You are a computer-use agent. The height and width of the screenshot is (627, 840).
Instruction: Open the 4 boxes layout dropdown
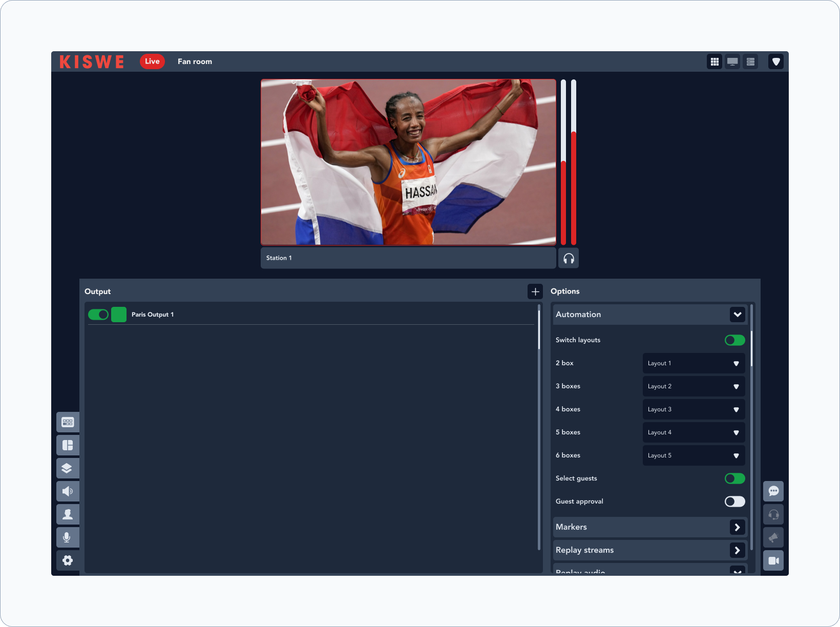pos(694,409)
